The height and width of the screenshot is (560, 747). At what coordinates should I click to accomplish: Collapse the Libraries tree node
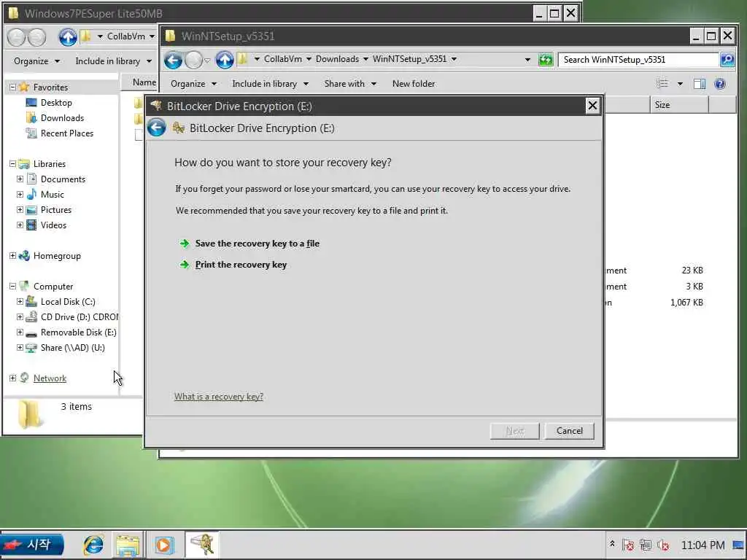coord(13,164)
